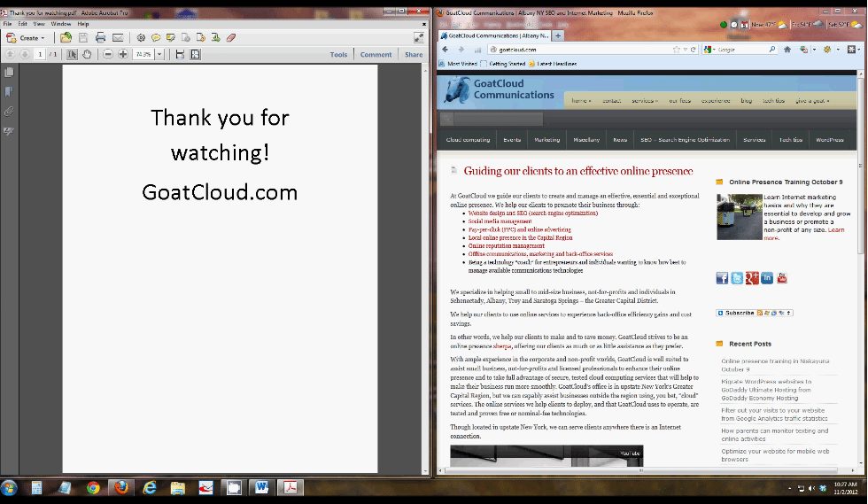868x504 pixels.
Task: Open the home nav menu item
Action: pyautogui.click(x=581, y=101)
